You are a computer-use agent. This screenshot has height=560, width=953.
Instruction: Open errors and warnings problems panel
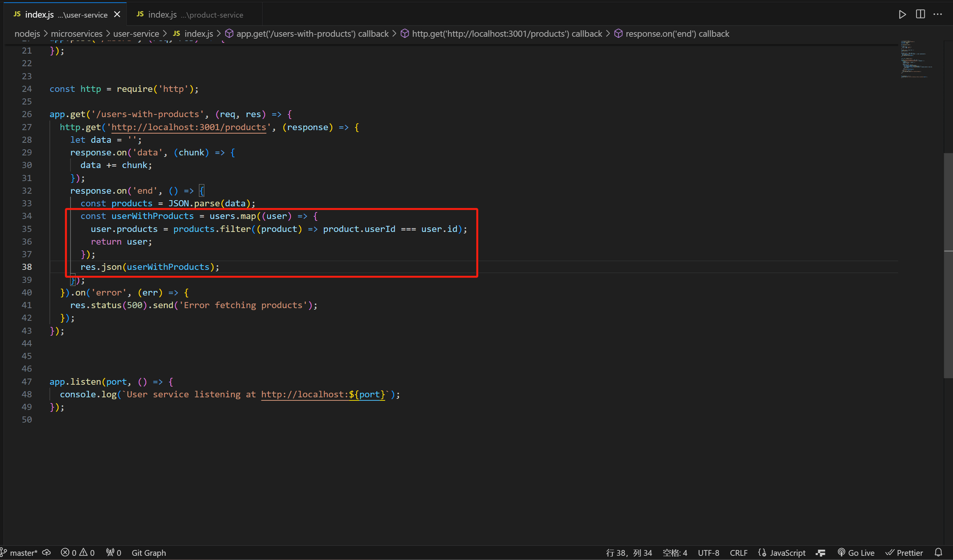click(78, 552)
